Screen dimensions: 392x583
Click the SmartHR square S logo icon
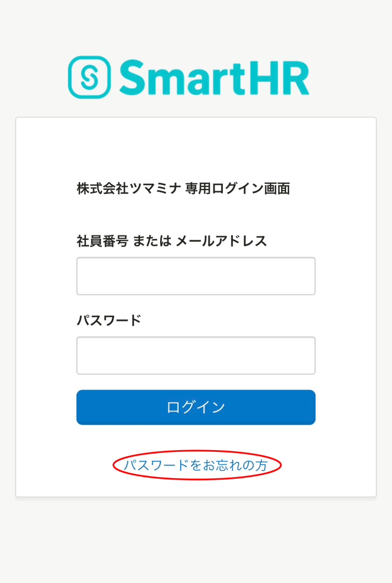point(89,77)
